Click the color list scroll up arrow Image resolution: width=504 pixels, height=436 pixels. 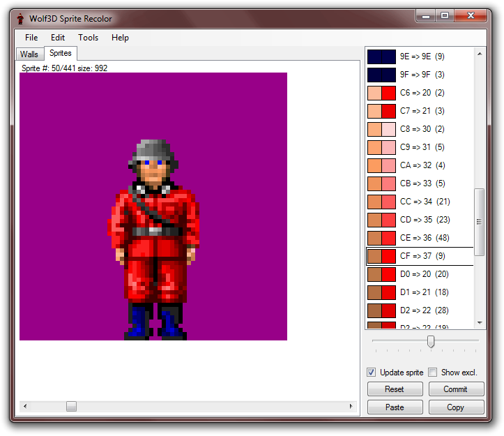click(479, 54)
